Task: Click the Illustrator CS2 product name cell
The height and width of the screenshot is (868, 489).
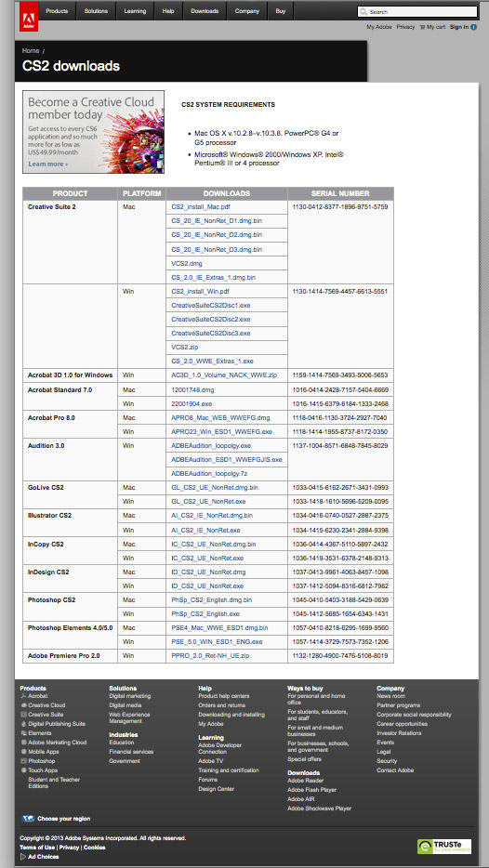Action: click(70, 522)
